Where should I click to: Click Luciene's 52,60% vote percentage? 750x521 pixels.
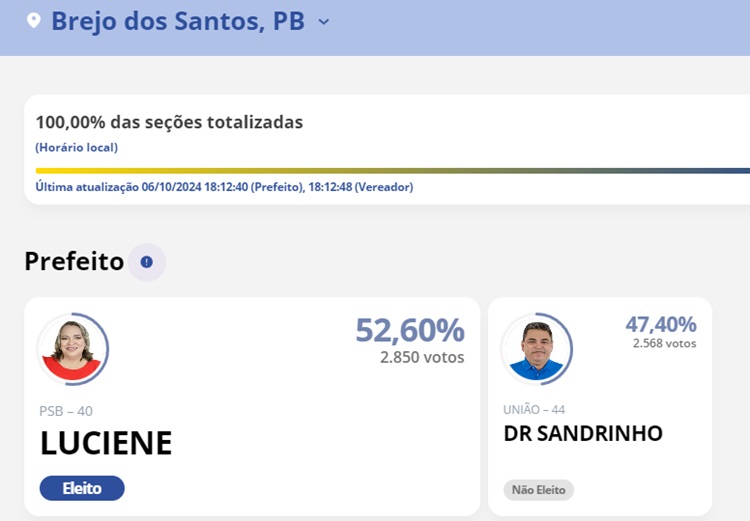[x=410, y=330]
